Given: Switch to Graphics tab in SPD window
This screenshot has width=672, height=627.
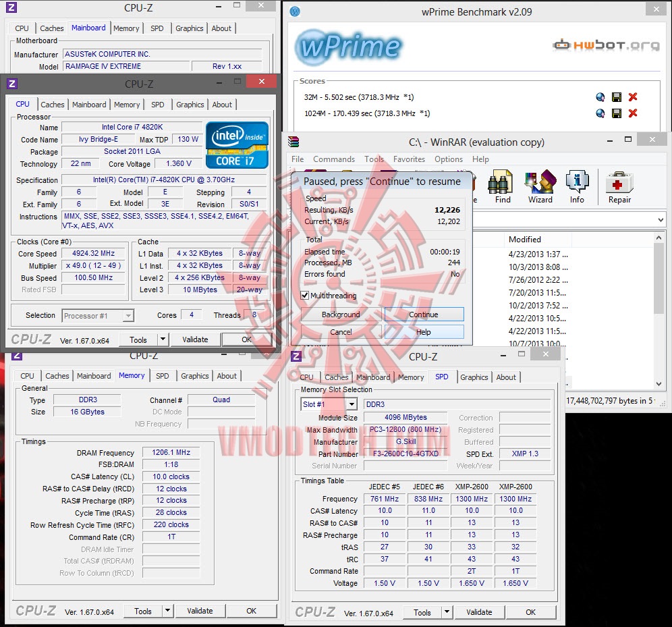Looking at the screenshot, I should pos(474,377).
